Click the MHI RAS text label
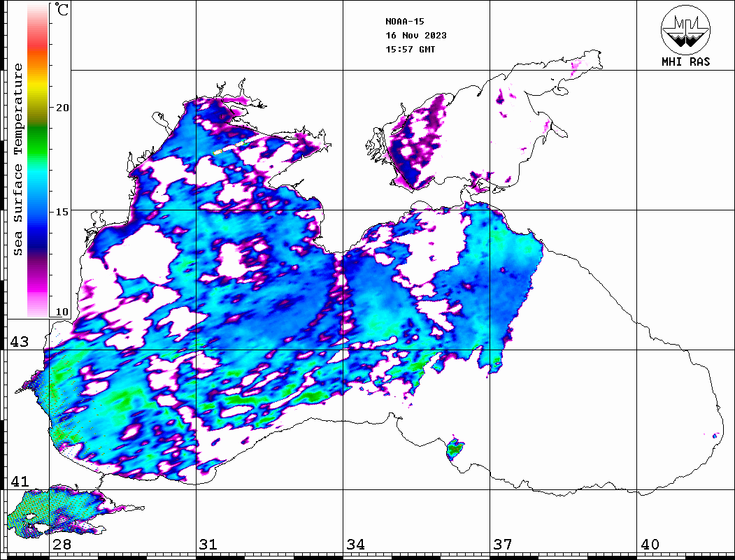 click(686, 62)
